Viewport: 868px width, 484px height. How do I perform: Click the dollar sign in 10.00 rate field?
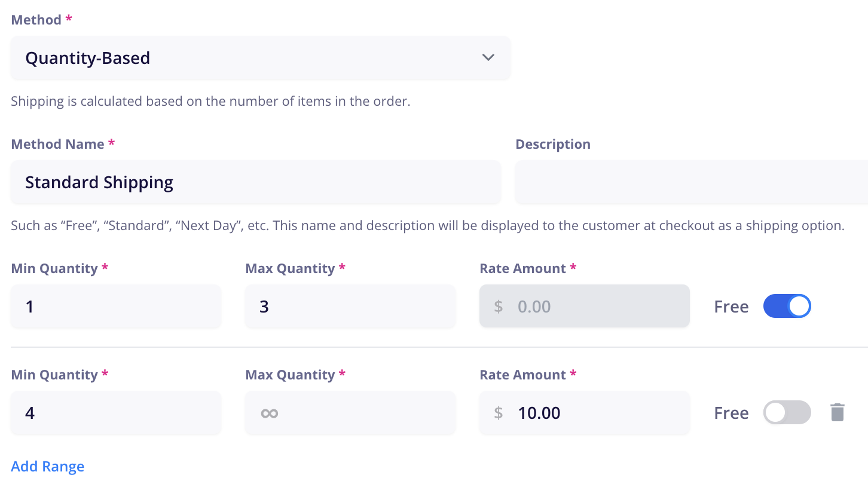pyautogui.click(x=499, y=413)
